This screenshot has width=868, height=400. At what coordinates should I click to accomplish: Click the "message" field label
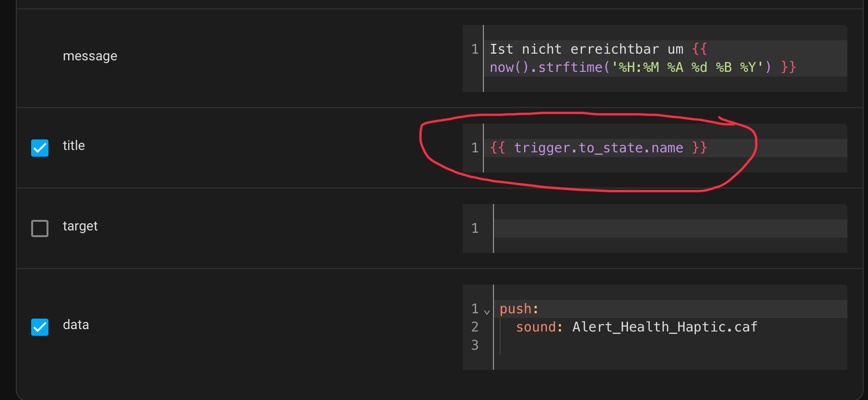coord(90,56)
